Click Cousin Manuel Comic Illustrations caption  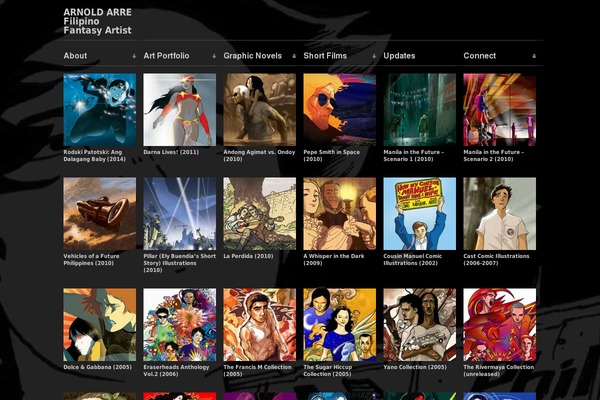tap(412, 260)
